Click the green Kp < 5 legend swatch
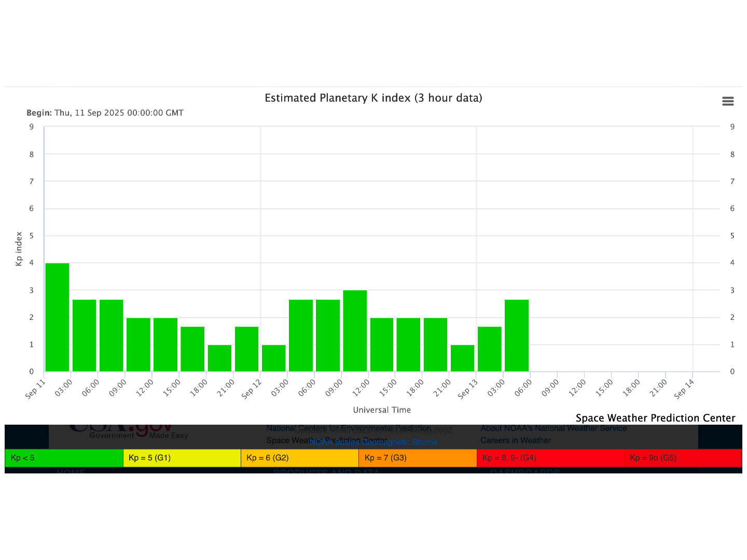The width and height of the screenshot is (747, 560). point(64,458)
